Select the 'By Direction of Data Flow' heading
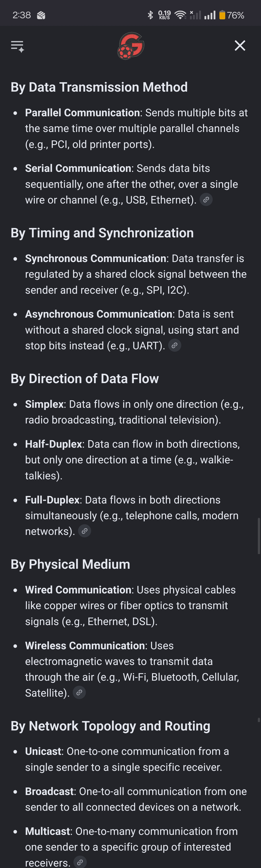 (85, 379)
